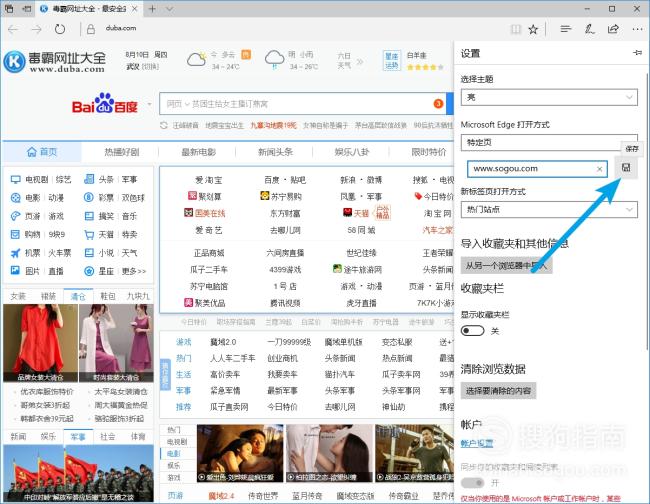Refresh the page with reload icon
The image size is (650, 504).
(60, 29)
